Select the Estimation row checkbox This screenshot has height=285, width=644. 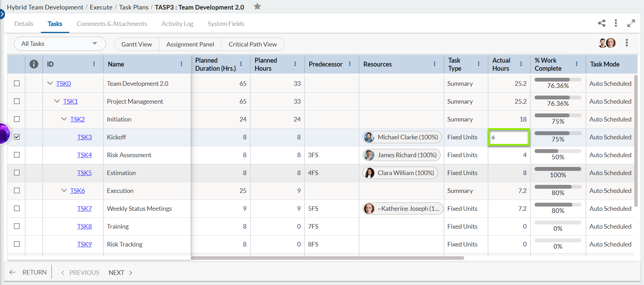(x=17, y=173)
